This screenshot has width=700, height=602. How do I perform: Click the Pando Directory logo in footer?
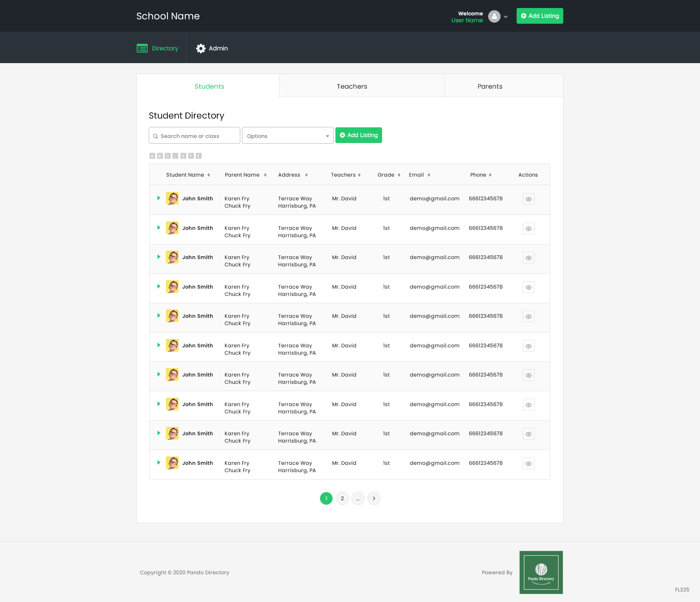coord(541,572)
